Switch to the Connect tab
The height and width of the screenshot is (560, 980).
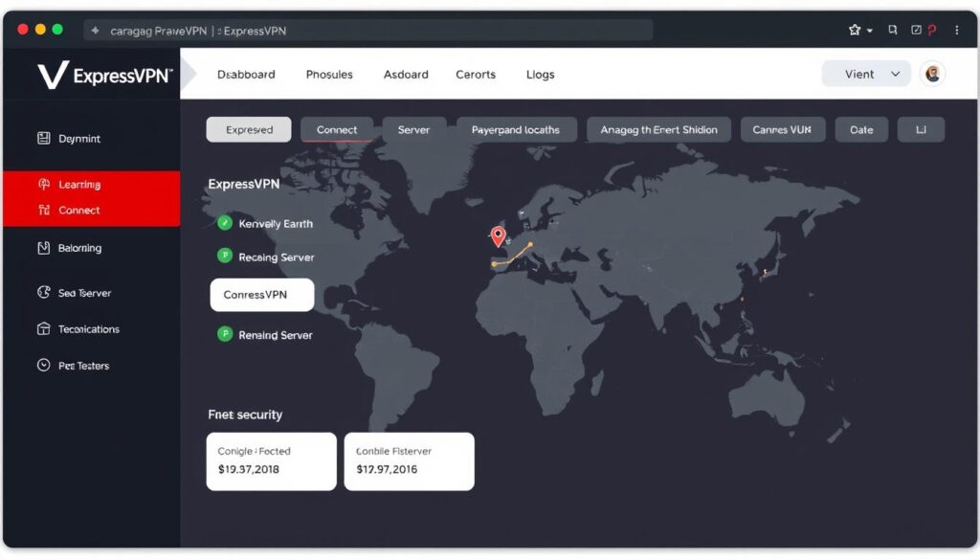[337, 129]
